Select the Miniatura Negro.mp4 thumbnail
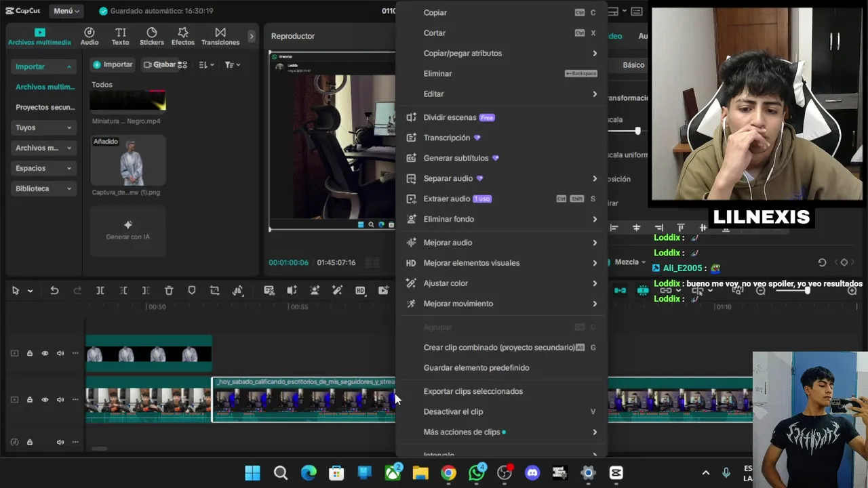 [x=127, y=100]
